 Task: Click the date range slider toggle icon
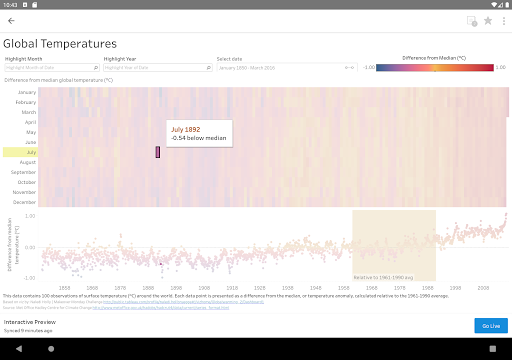349,68
